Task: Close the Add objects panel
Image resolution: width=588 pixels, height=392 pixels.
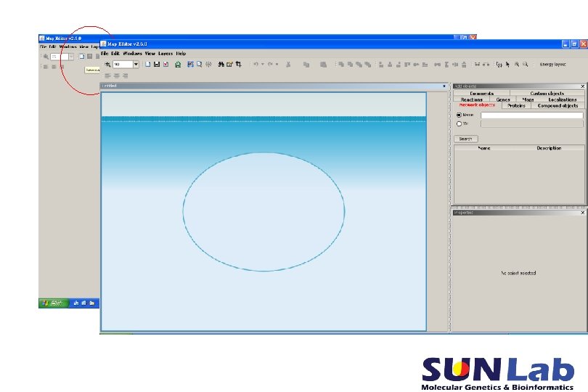Action: (582, 86)
